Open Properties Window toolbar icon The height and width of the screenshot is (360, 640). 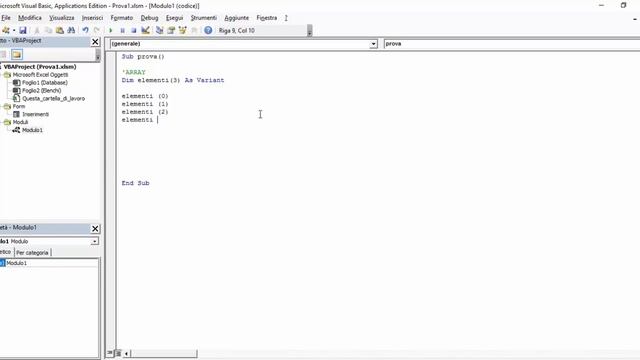click(x=171, y=30)
